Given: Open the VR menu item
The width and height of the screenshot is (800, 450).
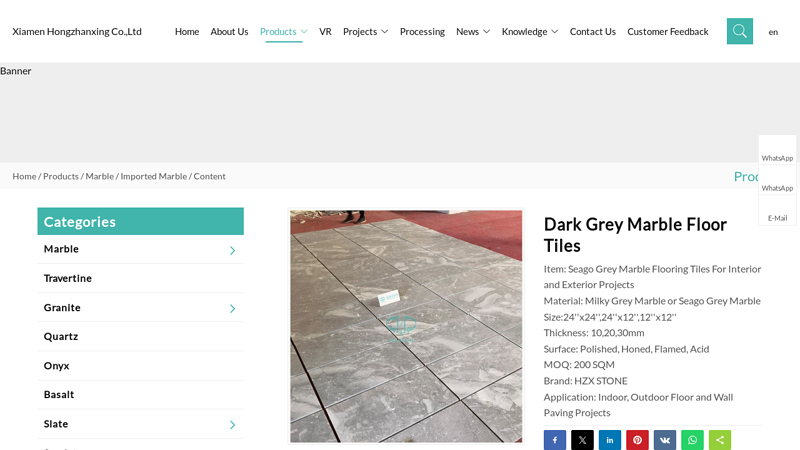Looking at the screenshot, I should tap(325, 32).
